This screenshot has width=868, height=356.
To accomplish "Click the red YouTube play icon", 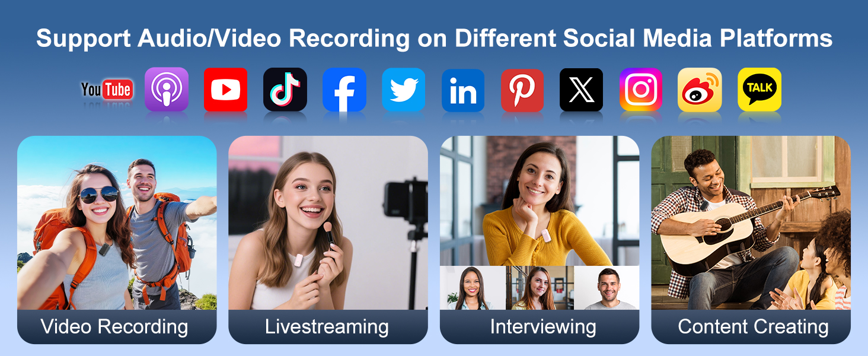I will coord(225,90).
